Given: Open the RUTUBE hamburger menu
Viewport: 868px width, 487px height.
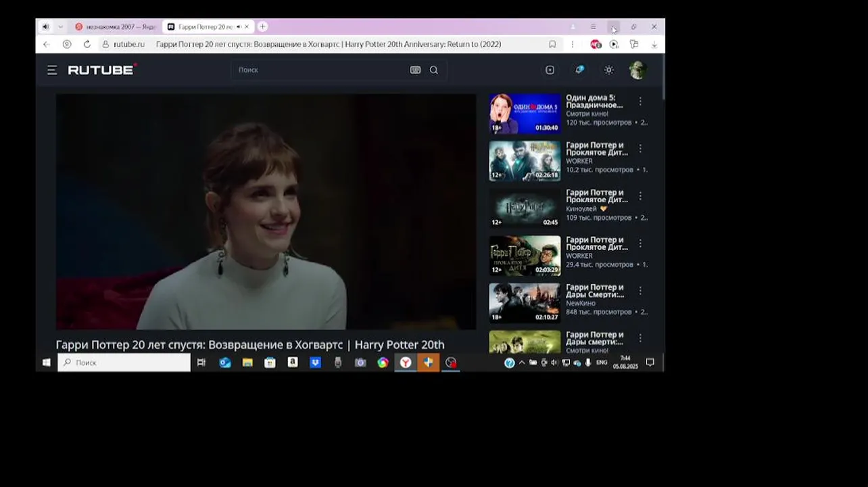Looking at the screenshot, I should 52,70.
